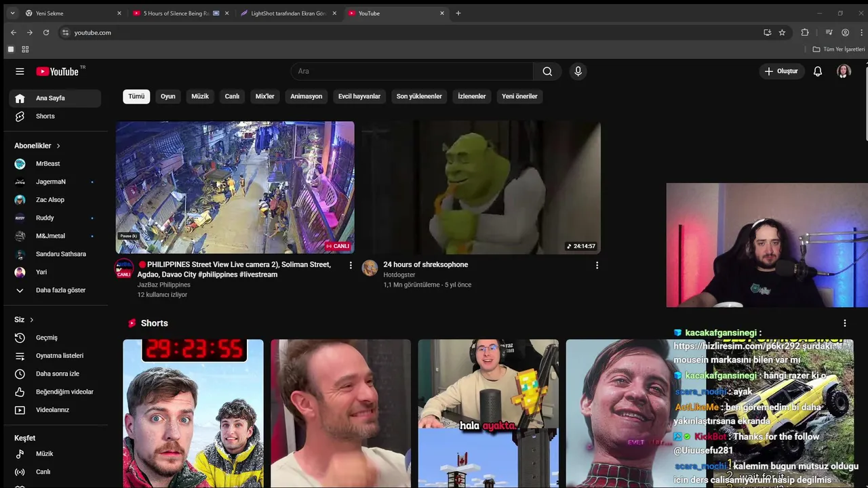Select the Oyun filter chip

(168, 96)
